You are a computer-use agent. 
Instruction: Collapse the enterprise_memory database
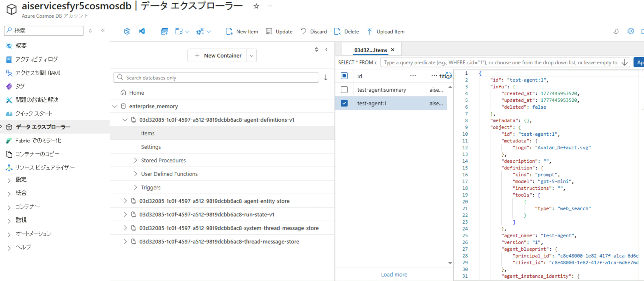coord(115,106)
